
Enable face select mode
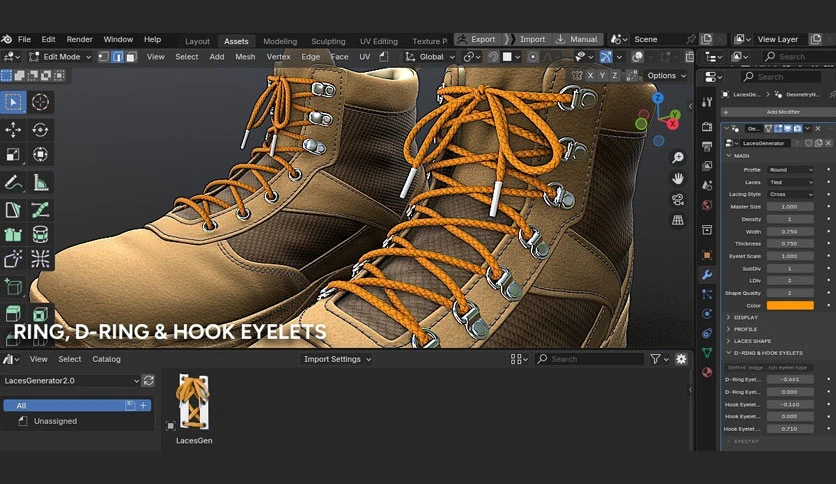131,57
